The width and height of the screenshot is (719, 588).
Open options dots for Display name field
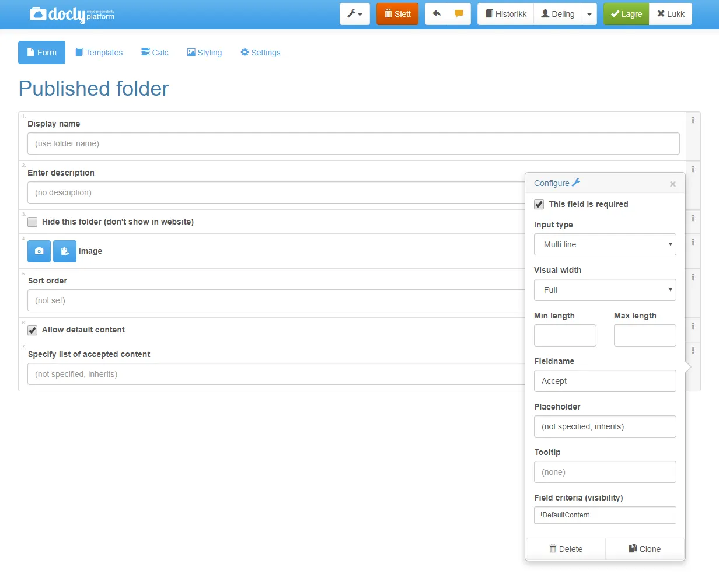coord(693,120)
